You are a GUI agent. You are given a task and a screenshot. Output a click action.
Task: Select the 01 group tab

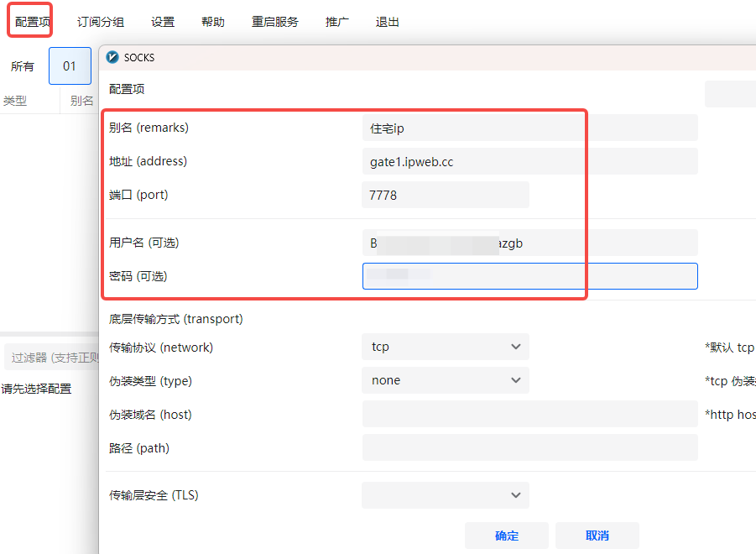70,66
